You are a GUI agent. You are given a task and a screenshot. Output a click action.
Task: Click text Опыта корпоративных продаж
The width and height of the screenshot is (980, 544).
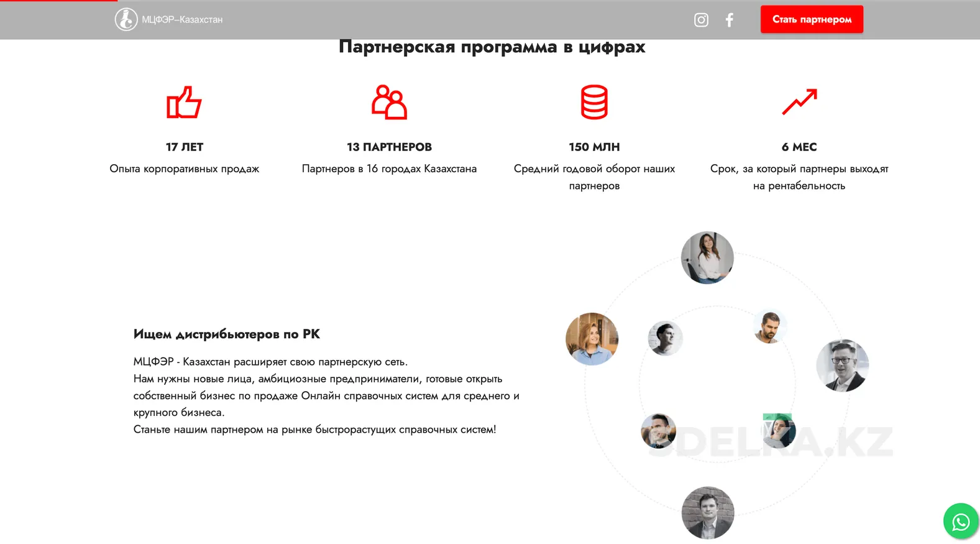185,168
